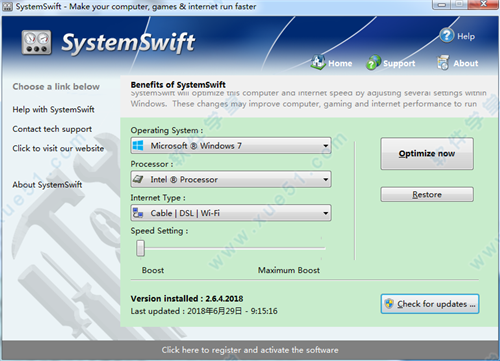Click the Boost label under slider
The image size is (500, 361).
(x=153, y=270)
